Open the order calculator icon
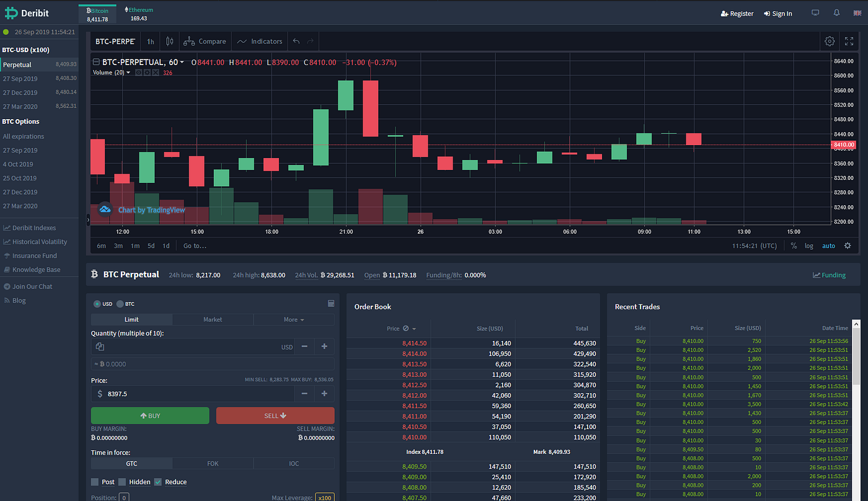This screenshot has width=868, height=501. point(331,303)
